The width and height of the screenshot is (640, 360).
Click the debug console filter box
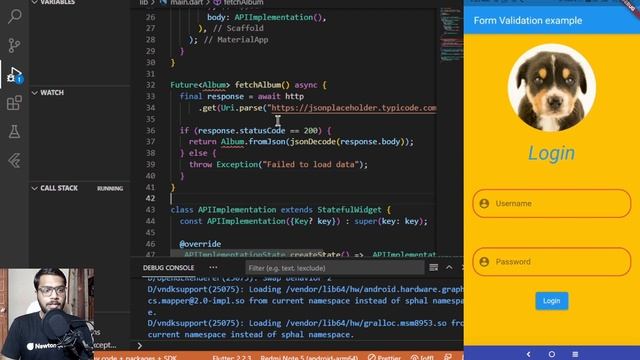pyautogui.click(x=335, y=268)
